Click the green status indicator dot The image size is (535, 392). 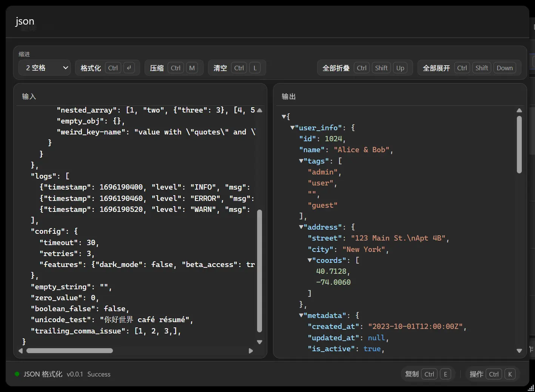point(17,374)
